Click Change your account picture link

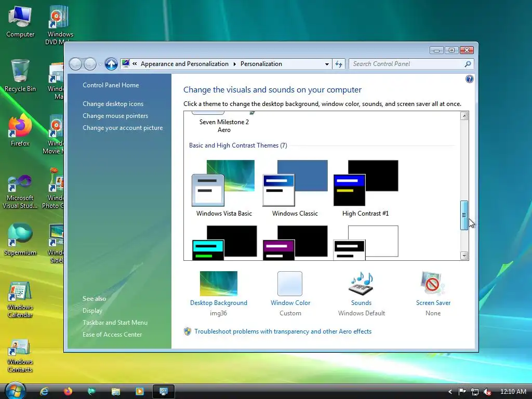coord(123,128)
